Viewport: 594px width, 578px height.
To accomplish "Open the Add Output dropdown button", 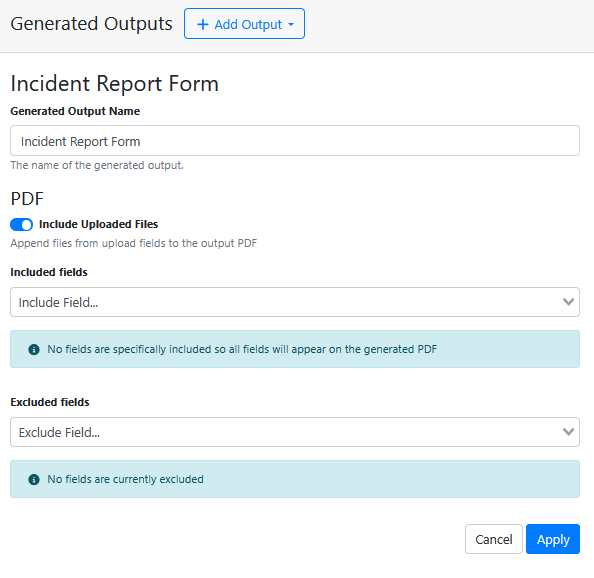I will pyautogui.click(x=244, y=24).
